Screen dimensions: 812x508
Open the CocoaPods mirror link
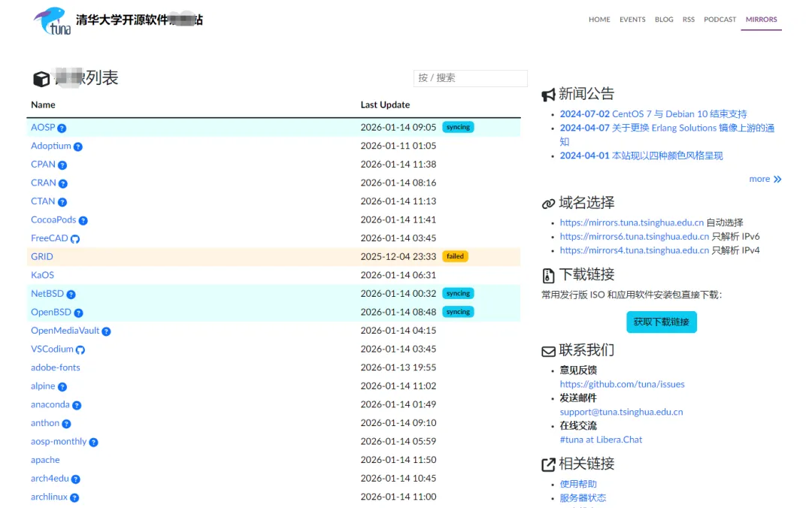(53, 219)
